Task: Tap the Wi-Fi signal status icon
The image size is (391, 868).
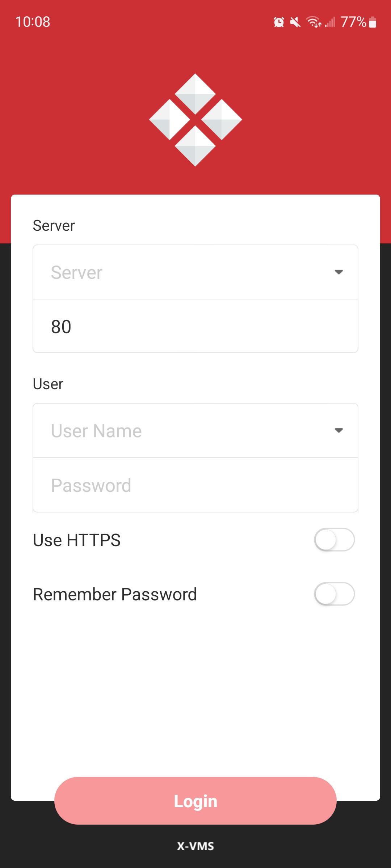Action: (314, 22)
